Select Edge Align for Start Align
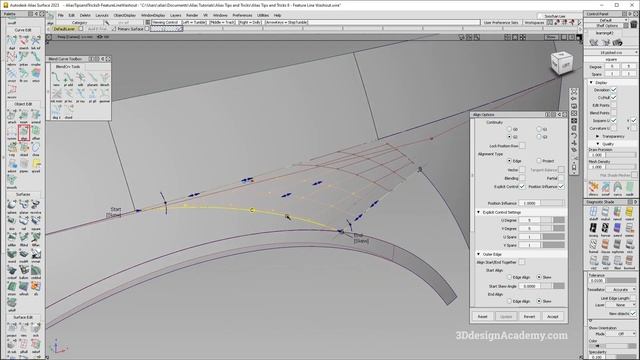Viewport: 640px width, 360px height. click(509, 277)
